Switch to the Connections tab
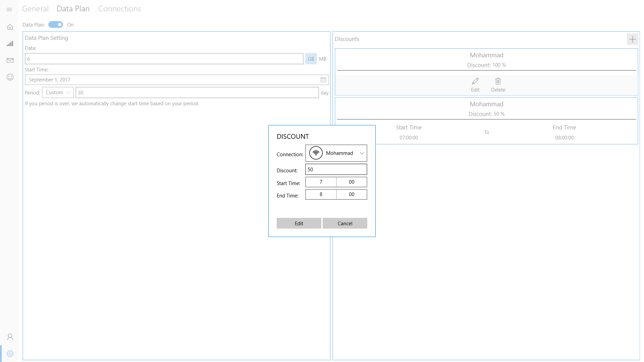 click(x=119, y=9)
